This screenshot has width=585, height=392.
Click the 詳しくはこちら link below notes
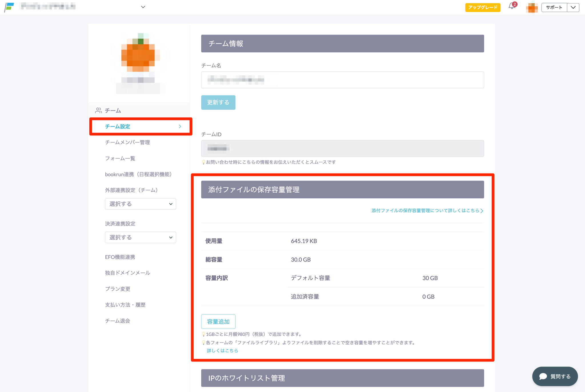pos(222,351)
